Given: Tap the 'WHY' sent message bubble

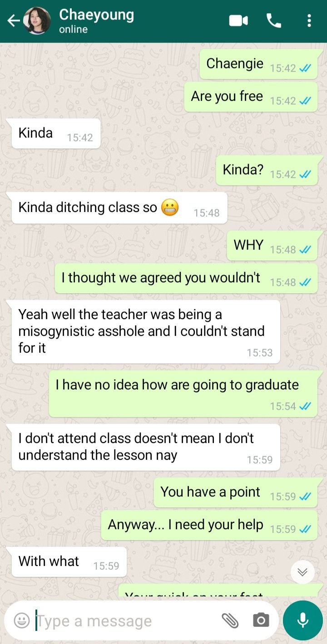Looking at the screenshot, I should [272, 246].
